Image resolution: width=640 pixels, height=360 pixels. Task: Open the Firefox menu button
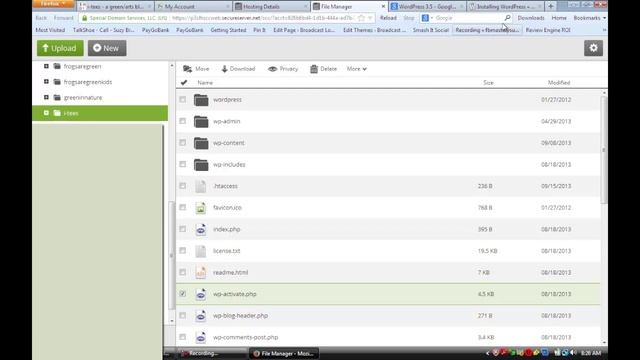[x=53, y=4]
